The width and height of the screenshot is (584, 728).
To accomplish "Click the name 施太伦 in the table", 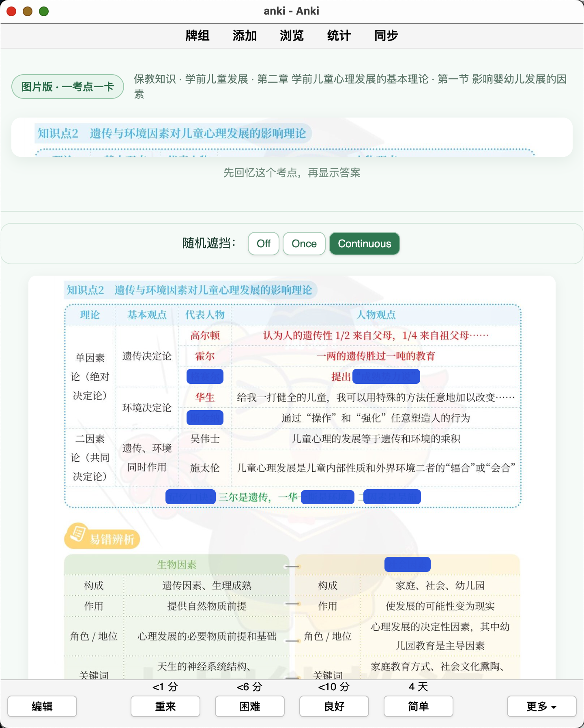I will pos(205,468).
